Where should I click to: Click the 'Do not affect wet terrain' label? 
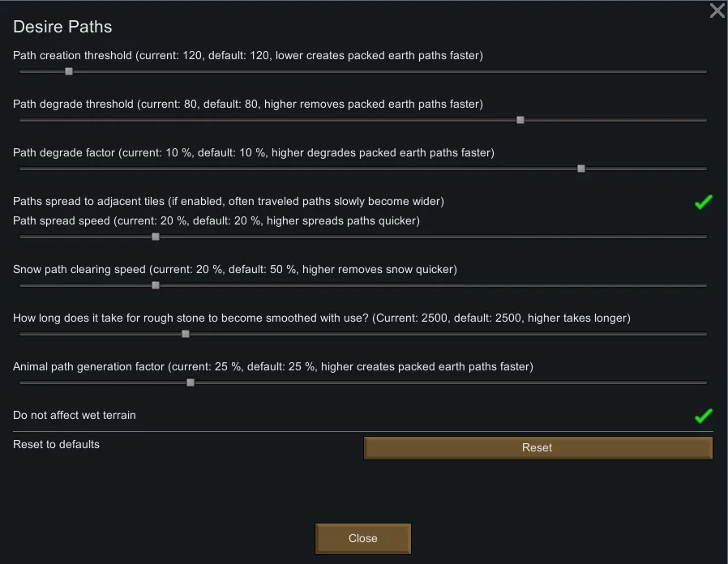(x=75, y=415)
